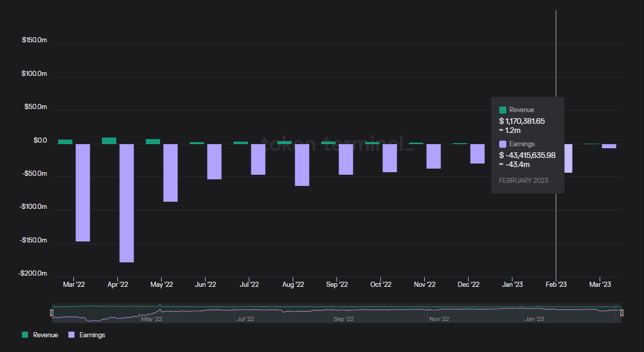Select the March '22 earnings bar

[x=83, y=193]
